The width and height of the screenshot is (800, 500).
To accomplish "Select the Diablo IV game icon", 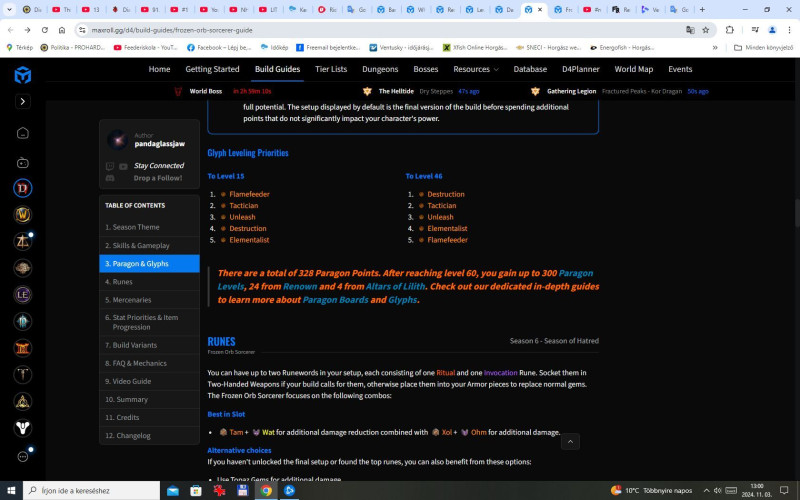I will [22, 188].
